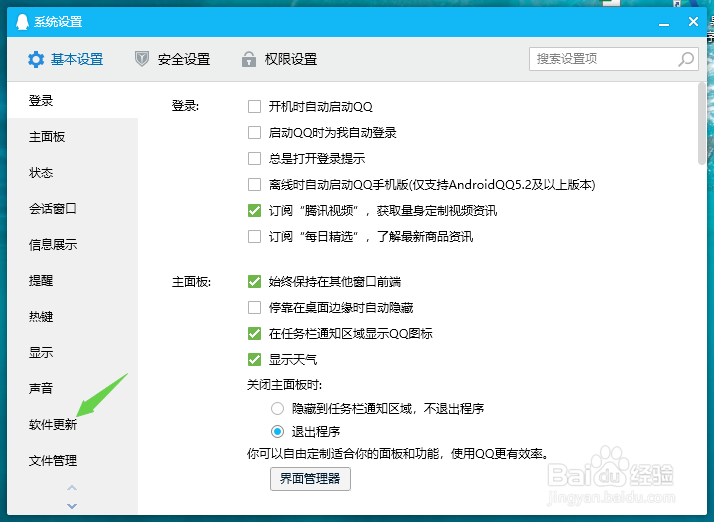The height and width of the screenshot is (522, 714).
Task: Select the 退出程序 radio button
Action: [277, 431]
